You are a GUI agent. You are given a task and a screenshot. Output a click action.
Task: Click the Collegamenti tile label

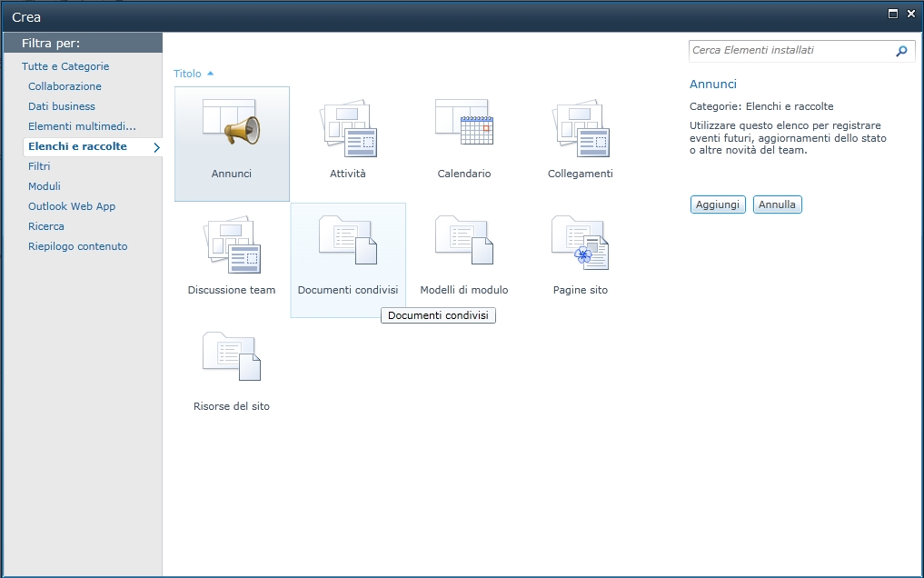coord(581,174)
